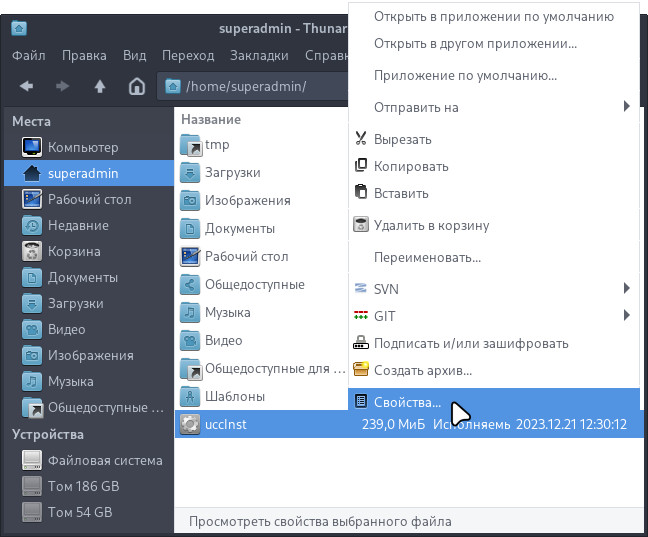This screenshot has height=537, width=648.
Task: Open Trash (Корзина) in the sidebar
Action: 74,251
